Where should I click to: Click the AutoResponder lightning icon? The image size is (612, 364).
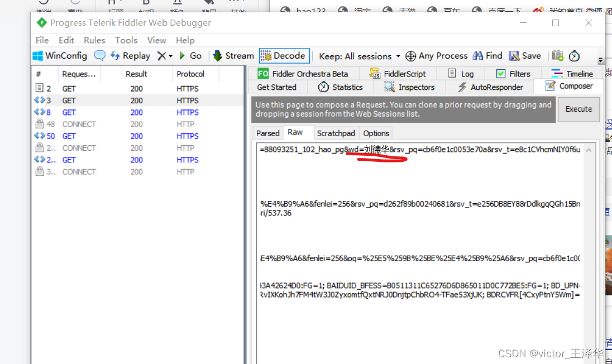tap(462, 87)
